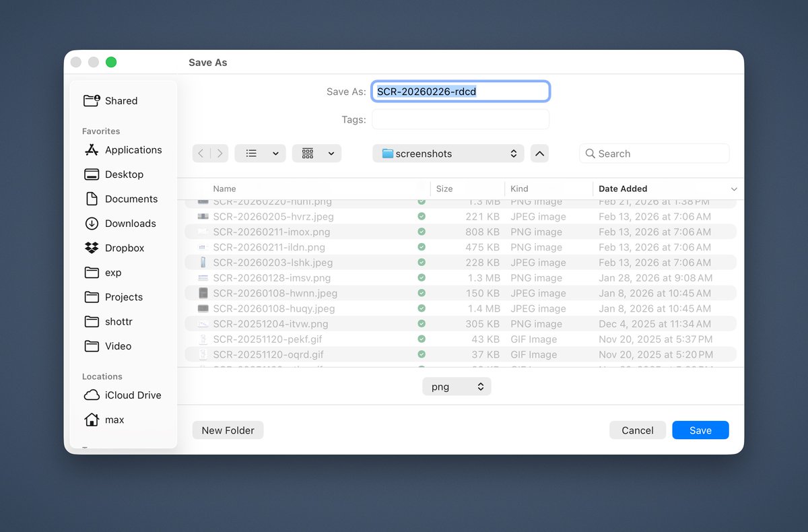Select the exp folder in sidebar

click(103, 273)
